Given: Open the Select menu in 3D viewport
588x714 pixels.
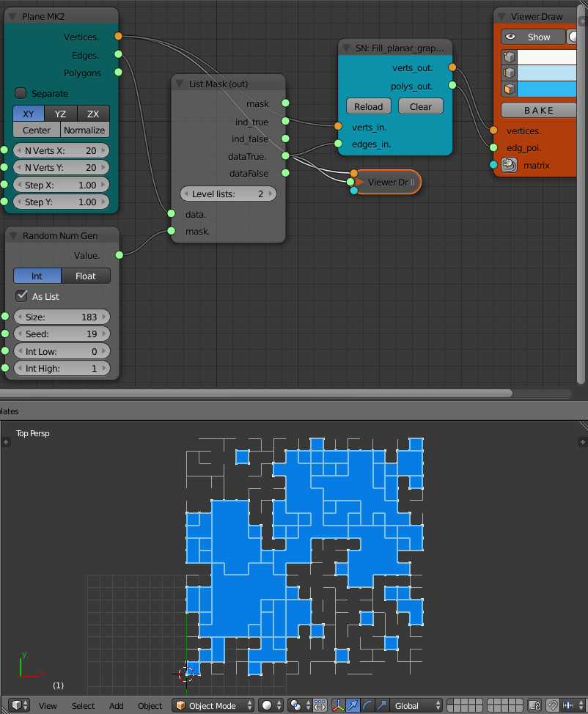Looking at the screenshot, I should [x=84, y=705].
